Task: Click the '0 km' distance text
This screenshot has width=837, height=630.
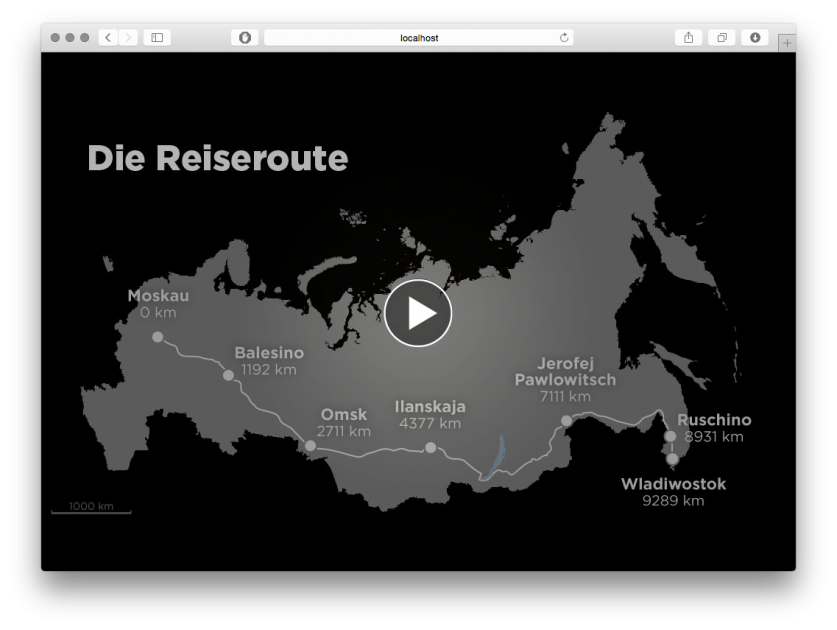Action: (x=158, y=312)
